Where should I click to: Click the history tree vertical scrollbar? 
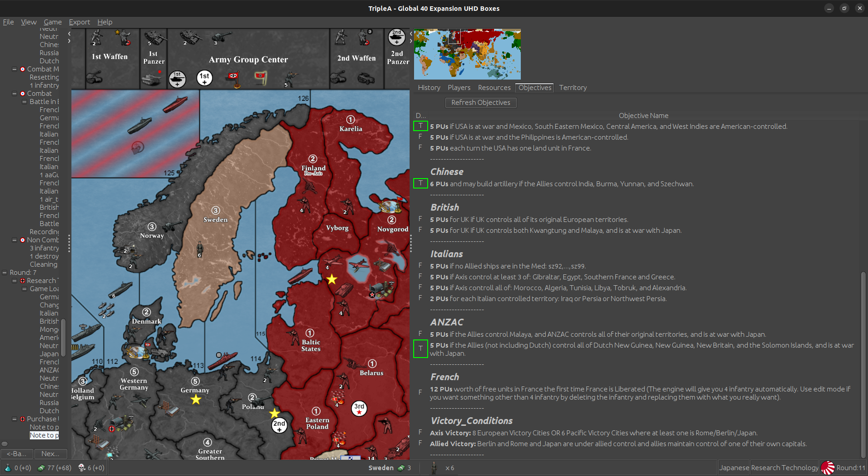(x=63, y=338)
